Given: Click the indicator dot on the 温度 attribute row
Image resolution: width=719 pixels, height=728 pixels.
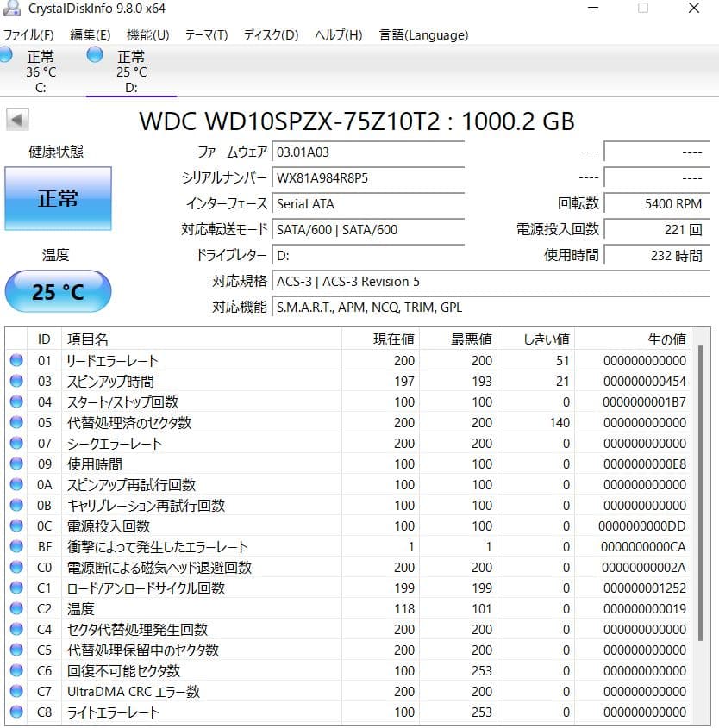Looking at the screenshot, I should (16, 608).
